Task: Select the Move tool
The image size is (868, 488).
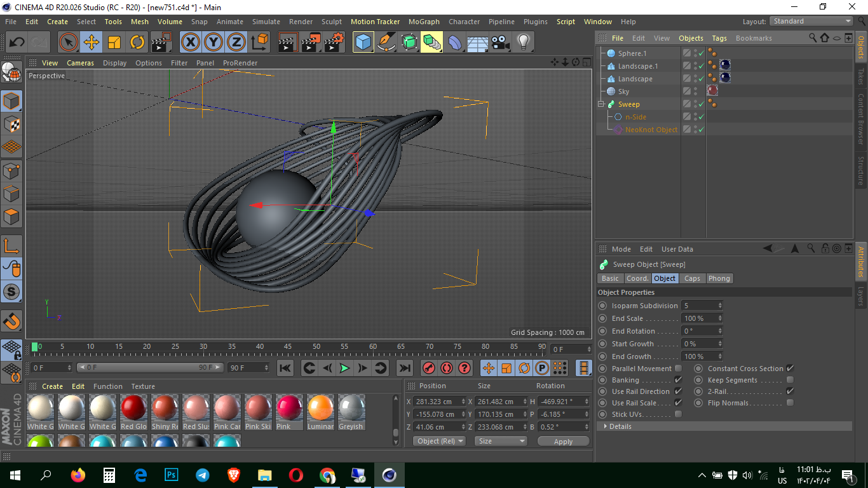Action: point(90,42)
